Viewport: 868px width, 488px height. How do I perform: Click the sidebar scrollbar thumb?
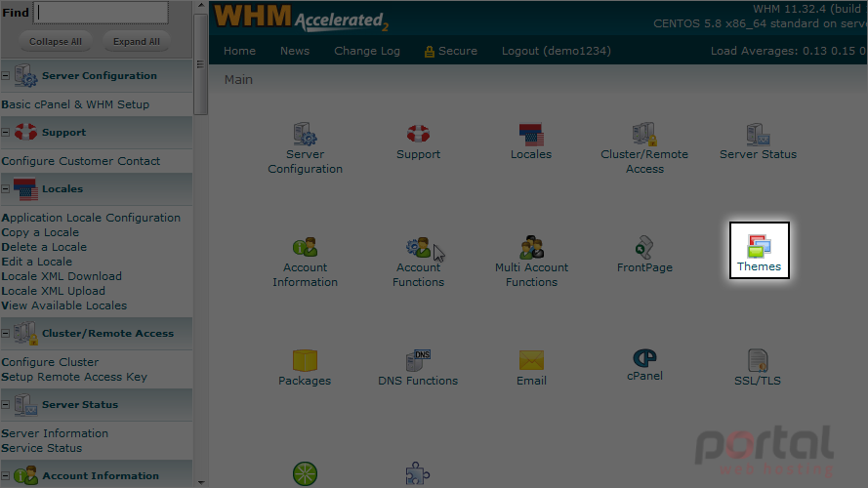pos(200,64)
